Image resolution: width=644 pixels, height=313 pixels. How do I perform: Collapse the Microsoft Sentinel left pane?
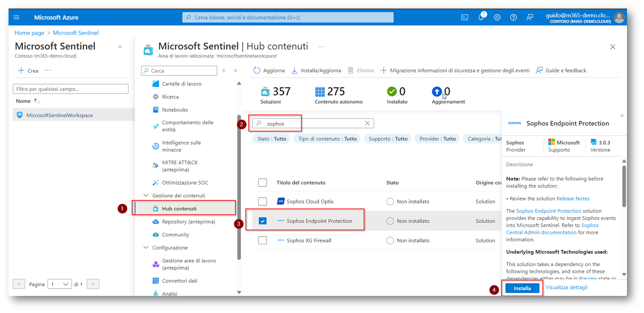[x=120, y=47]
